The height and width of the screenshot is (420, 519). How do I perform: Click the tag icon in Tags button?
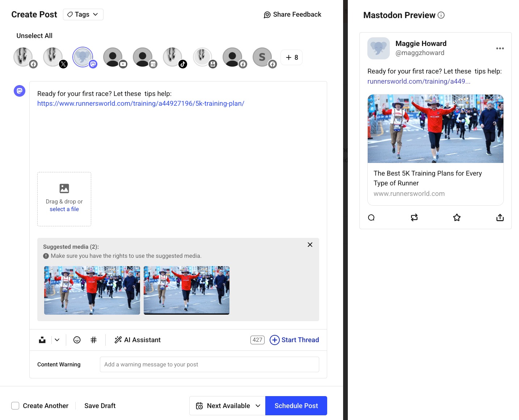(70, 14)
